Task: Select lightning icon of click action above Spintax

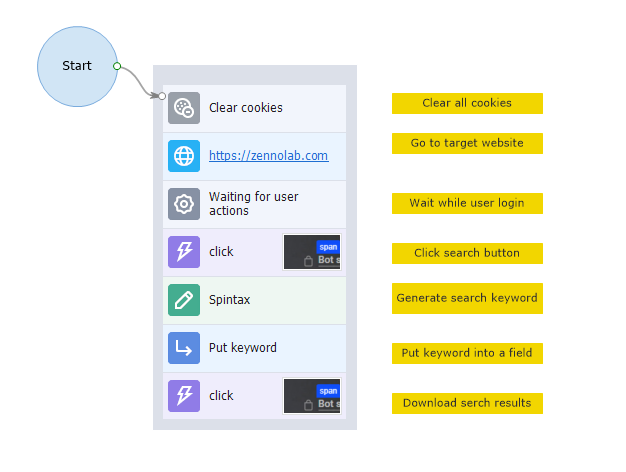Action: [184, 252]
